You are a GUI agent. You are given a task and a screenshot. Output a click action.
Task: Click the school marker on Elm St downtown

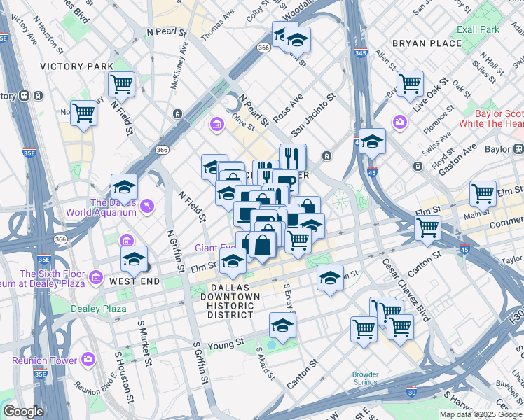click(x=233, y=262)
